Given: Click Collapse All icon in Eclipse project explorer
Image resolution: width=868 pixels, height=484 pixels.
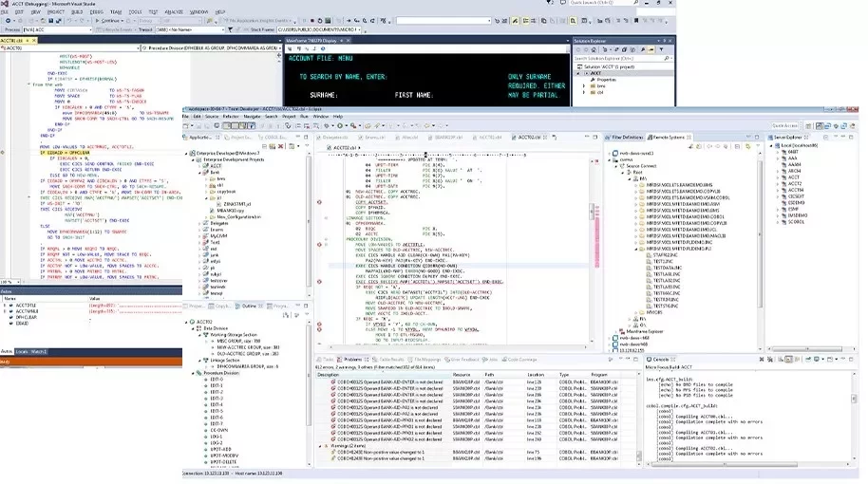Looking at the screenshot, I should click(x=265, y=146).
